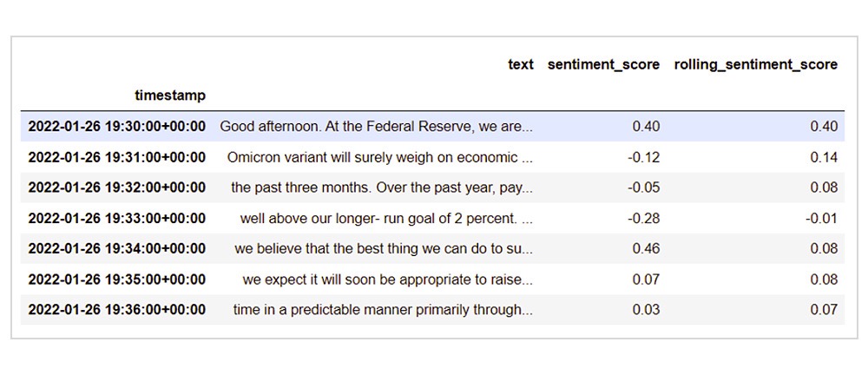Select the 19:34:00 timestamp cell

pos(117,249)
